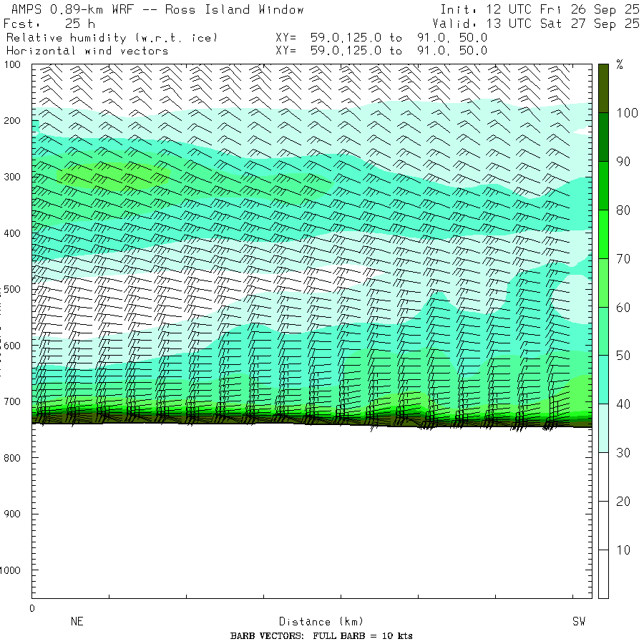Viewport: 644px width, 644px height.
Task: Click the 700 pressure axis label
Action: tap(12, 401)
